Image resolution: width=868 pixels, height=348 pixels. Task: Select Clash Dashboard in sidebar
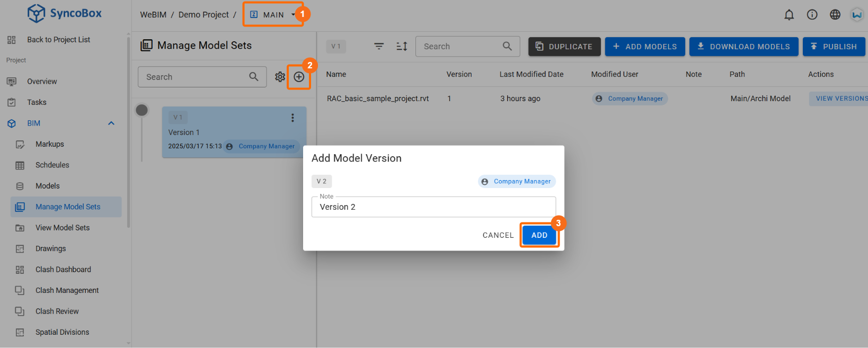point(63,270)
